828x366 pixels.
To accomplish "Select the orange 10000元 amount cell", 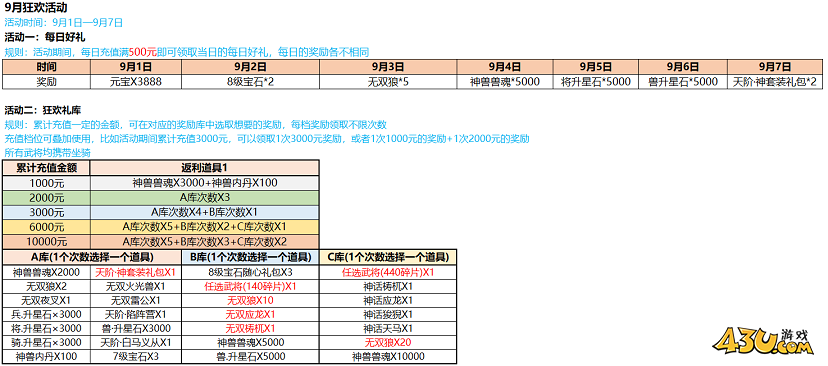I will [46, 241].
